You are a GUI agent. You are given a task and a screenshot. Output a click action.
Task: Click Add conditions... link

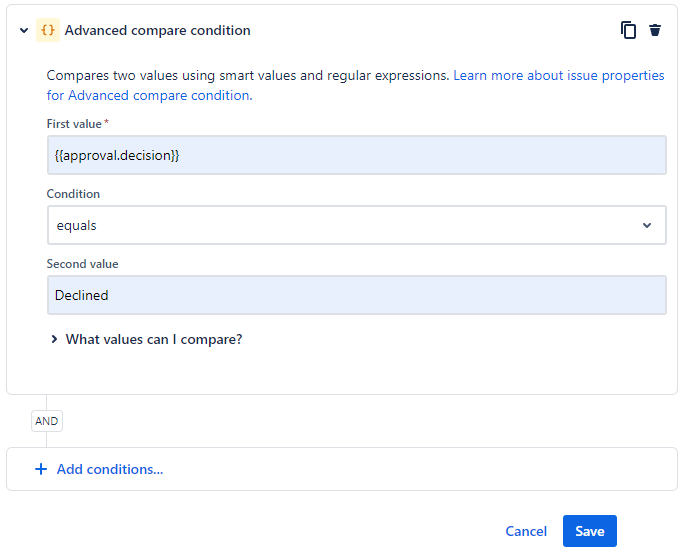pos(110,469)
